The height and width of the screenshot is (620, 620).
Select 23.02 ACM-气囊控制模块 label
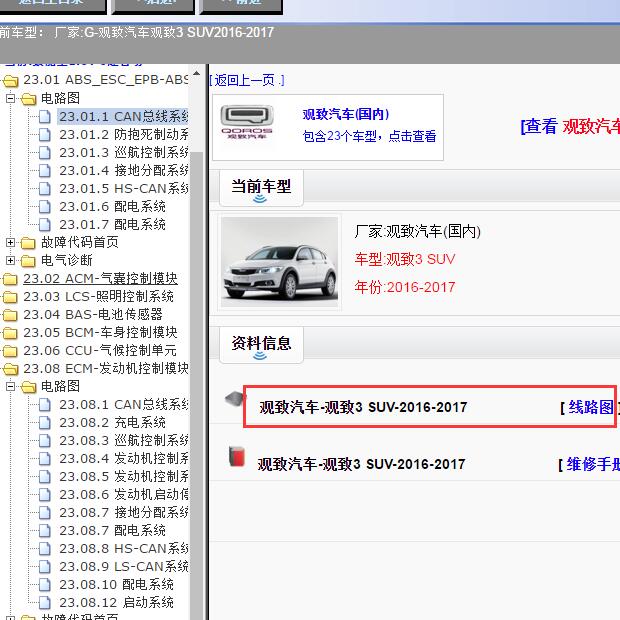click(x=100, y=279)
